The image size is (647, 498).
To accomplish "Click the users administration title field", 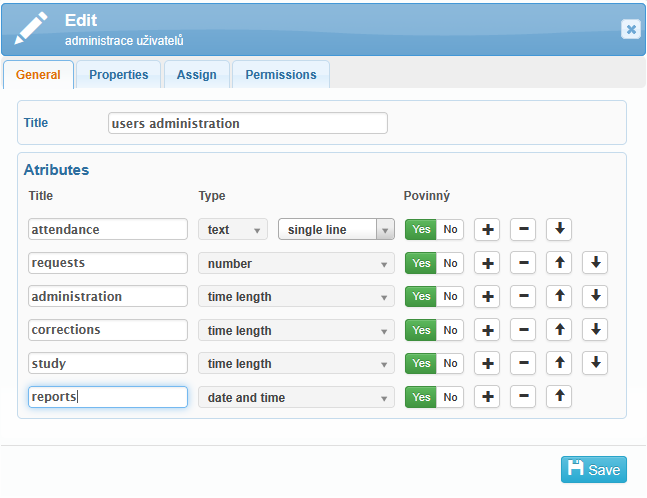I will [247, 123].
